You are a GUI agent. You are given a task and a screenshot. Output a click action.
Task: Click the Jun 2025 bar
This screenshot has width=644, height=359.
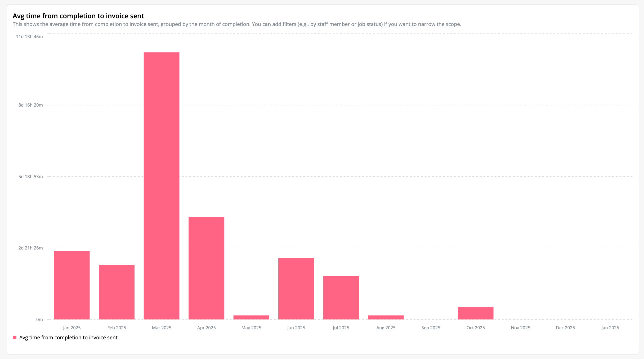(296, 288)
